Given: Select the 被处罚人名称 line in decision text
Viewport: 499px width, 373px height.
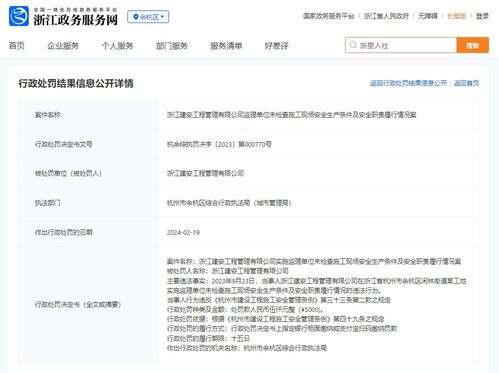Looking at the screenshot, I should tap(228, 271).
